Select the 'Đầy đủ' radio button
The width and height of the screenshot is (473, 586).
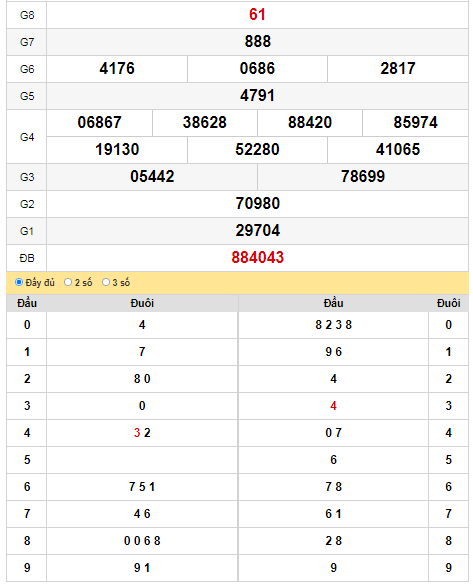coord(19,282)
